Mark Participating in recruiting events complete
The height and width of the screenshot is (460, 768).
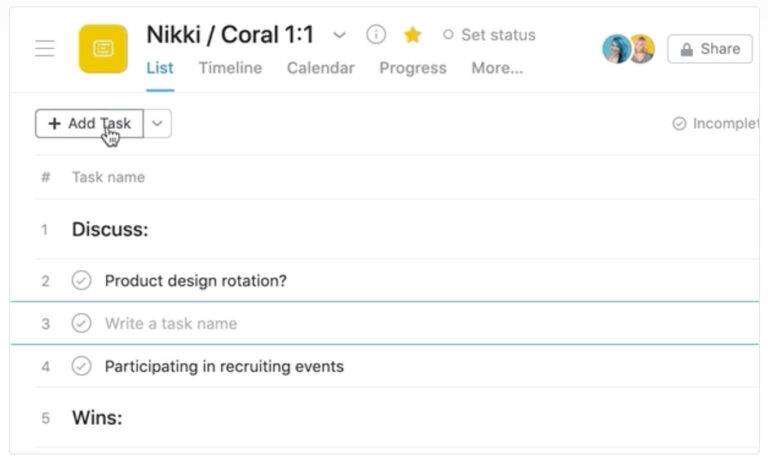81,366
